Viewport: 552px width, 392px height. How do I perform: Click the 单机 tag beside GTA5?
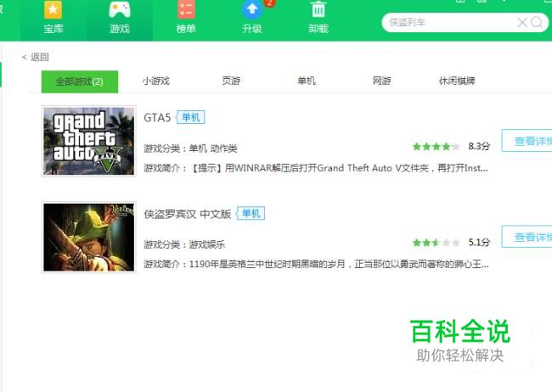(190, 117)
